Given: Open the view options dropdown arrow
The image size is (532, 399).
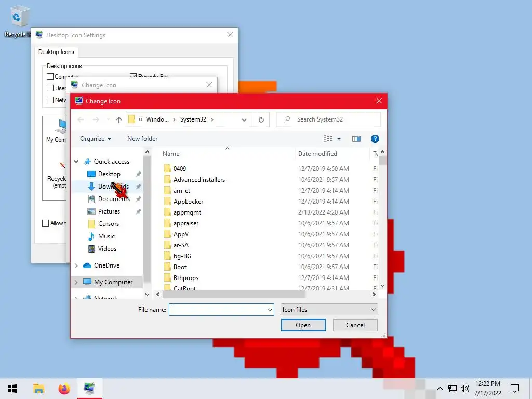Looking at the screenshot, I should point(339,139).
